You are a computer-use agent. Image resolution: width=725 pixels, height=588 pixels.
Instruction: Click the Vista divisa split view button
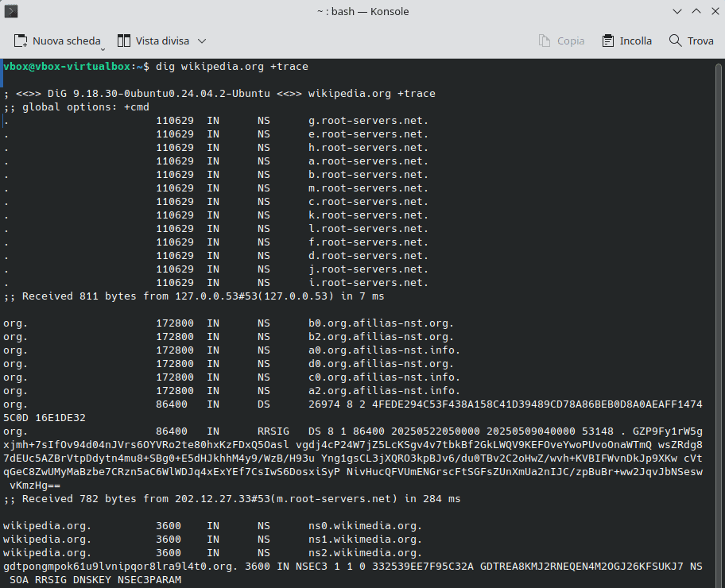pos(153,41)
